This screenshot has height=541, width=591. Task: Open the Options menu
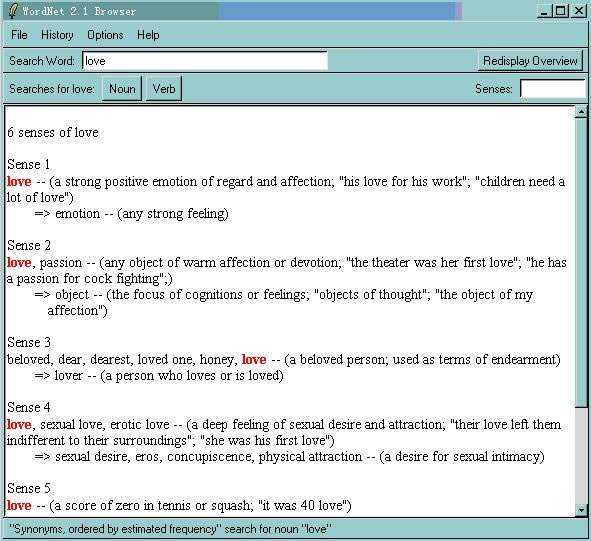tap(105, 35)
